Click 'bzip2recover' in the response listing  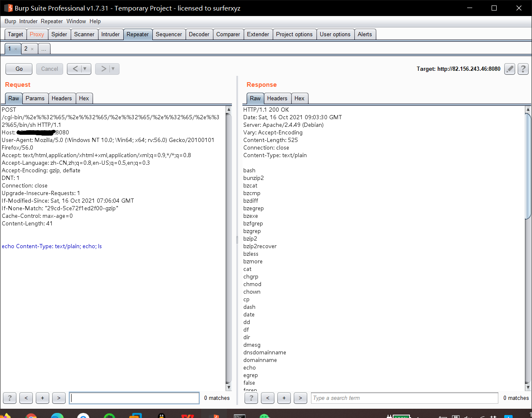(260, 246)
